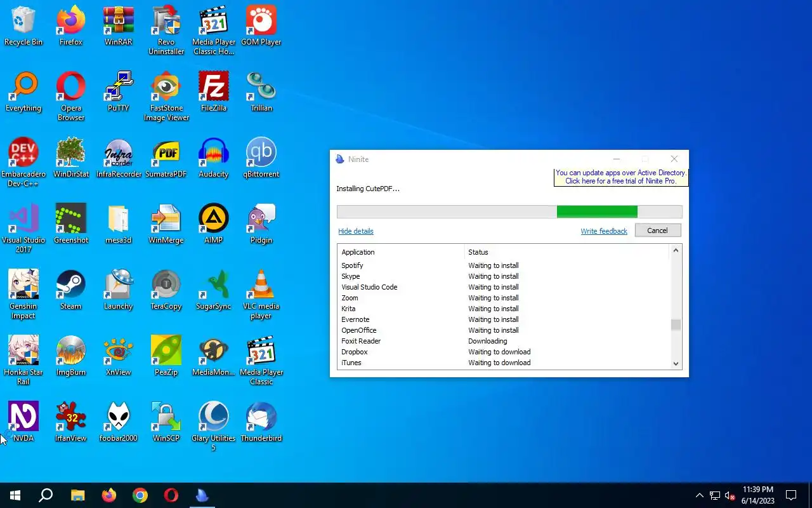Launch Google Chrome from the taskbar
812x508 pixels.
[140, 495]
